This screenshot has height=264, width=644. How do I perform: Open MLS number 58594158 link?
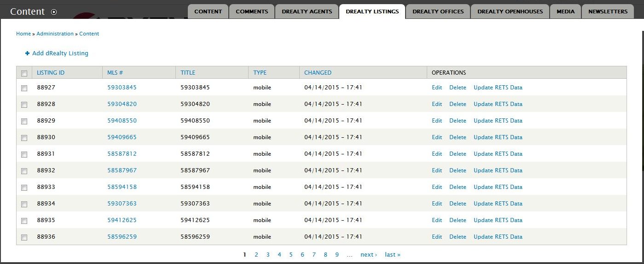[x=122, y=187]
